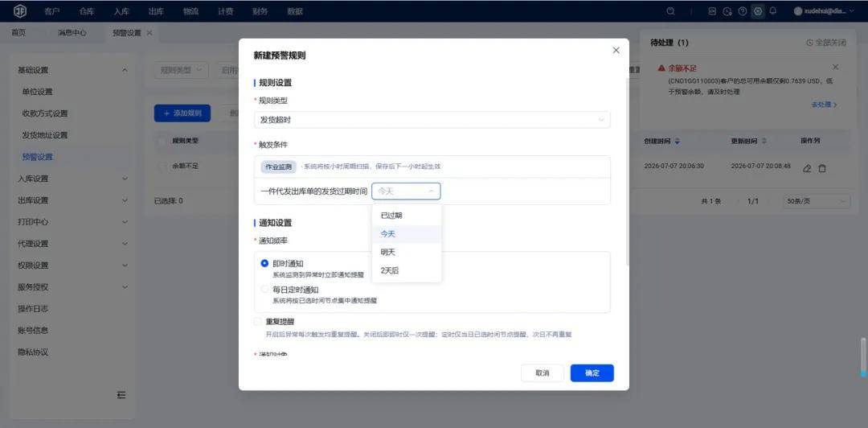This screenshot has height=428, width=868.
Task: Open the user account dropdown arrow
Action: 851,11
